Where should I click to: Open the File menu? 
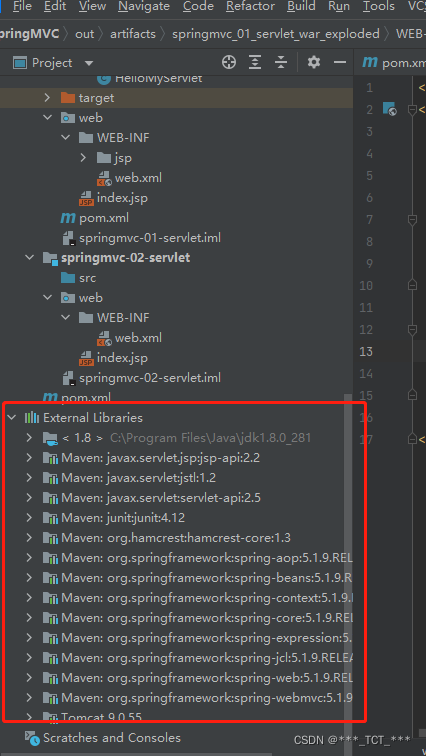[x=22, y=6]
